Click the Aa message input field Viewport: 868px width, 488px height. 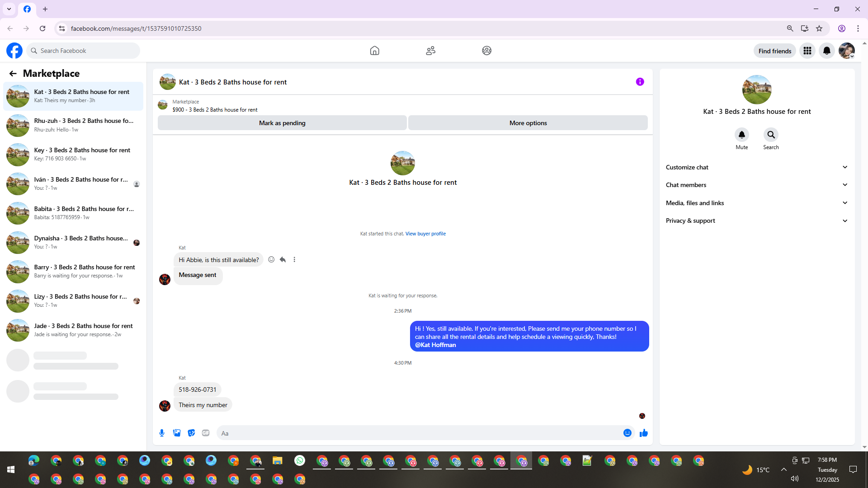[420, 433]
